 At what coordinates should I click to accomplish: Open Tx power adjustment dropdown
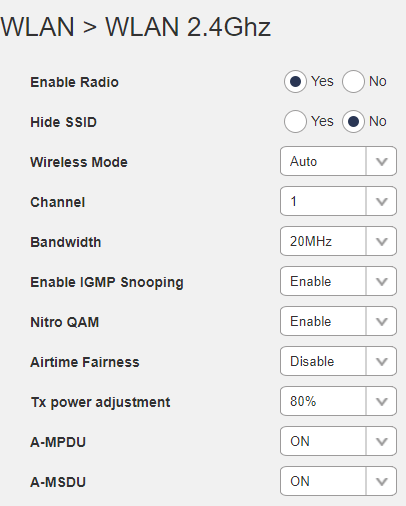point(338,401)
